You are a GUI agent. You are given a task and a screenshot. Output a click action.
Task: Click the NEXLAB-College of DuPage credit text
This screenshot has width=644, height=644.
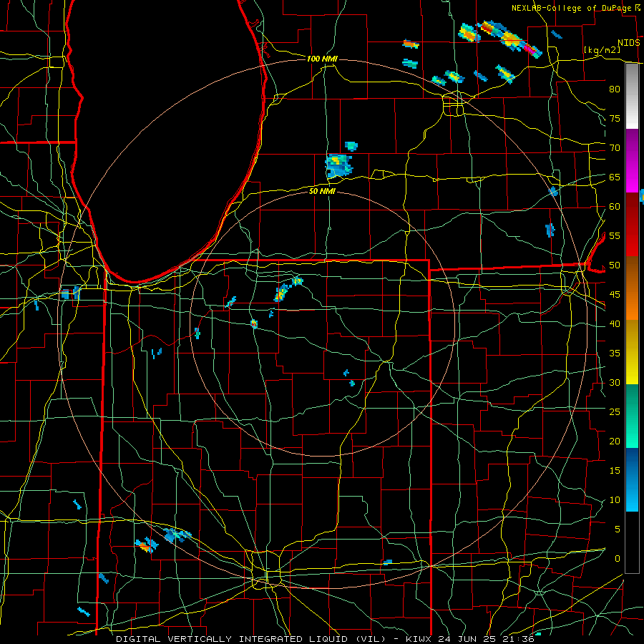(x=572, y=8)
